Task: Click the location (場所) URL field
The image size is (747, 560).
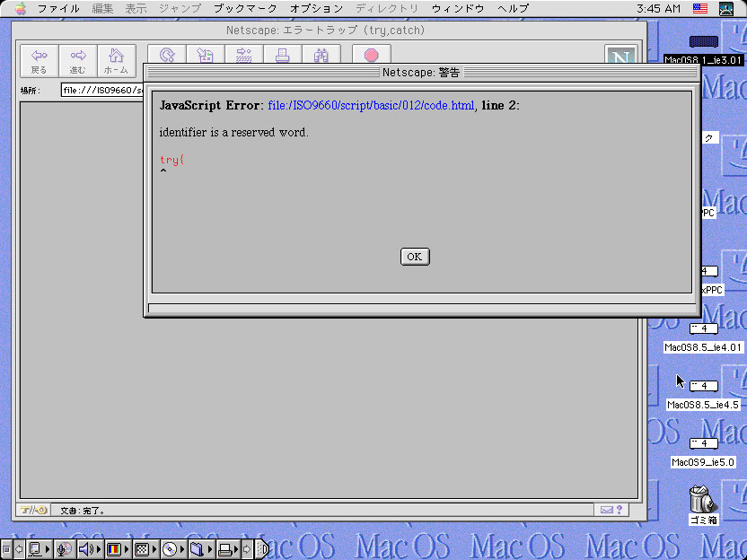Action: [x=102, y=90]
